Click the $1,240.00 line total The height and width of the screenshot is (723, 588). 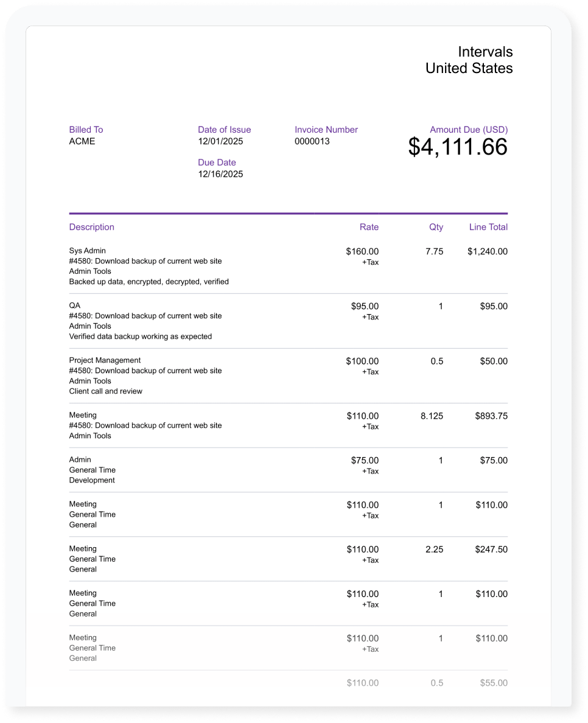tap(487, 251)
